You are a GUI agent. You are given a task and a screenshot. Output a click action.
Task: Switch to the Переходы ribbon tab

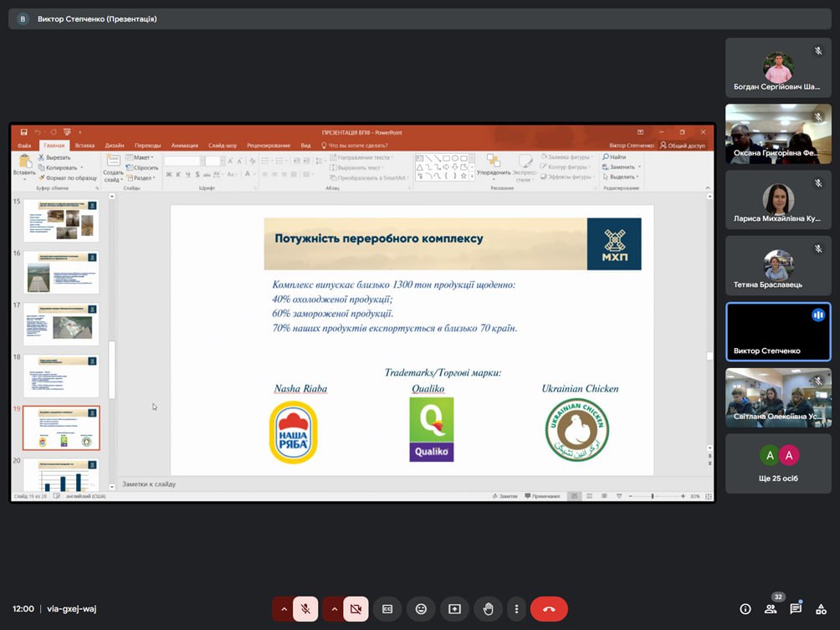[x=147, y=146]
